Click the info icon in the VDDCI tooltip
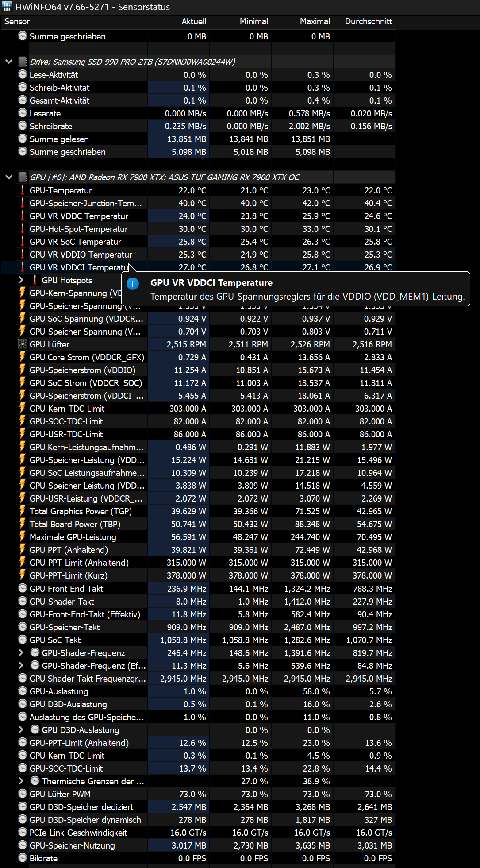The image size is (480, 868). [x=133, y=283]
